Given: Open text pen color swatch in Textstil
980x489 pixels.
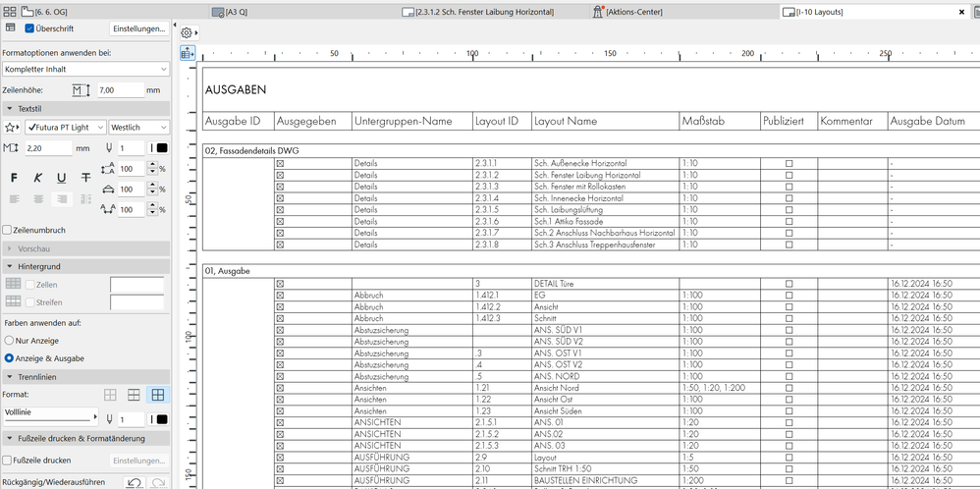Looking at the screenshot, I should click(158, 148).
